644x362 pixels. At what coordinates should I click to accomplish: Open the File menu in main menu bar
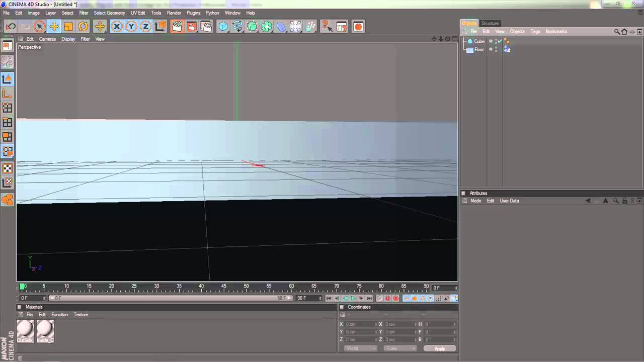6,13
